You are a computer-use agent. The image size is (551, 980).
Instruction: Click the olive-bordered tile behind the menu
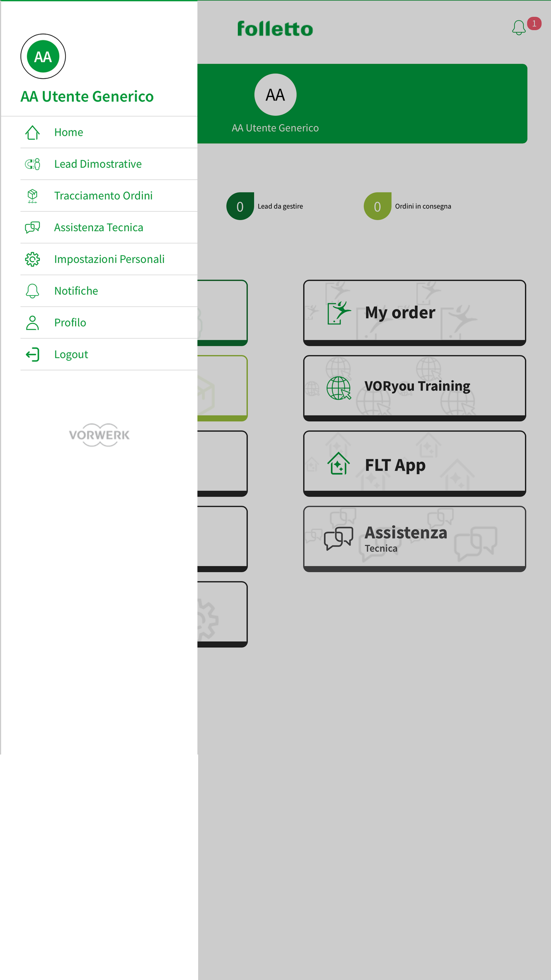[222, 388]
